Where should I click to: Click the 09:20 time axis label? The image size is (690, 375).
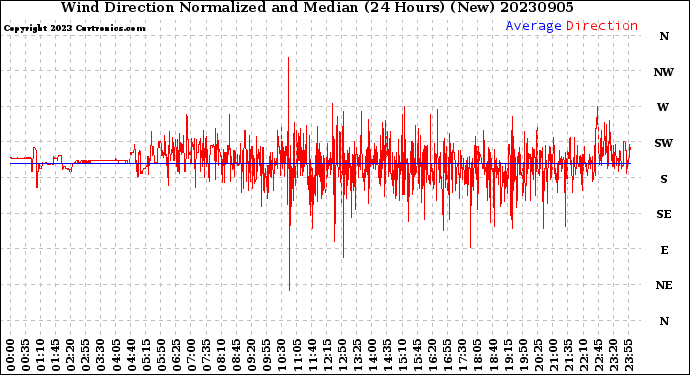(252, 355)
